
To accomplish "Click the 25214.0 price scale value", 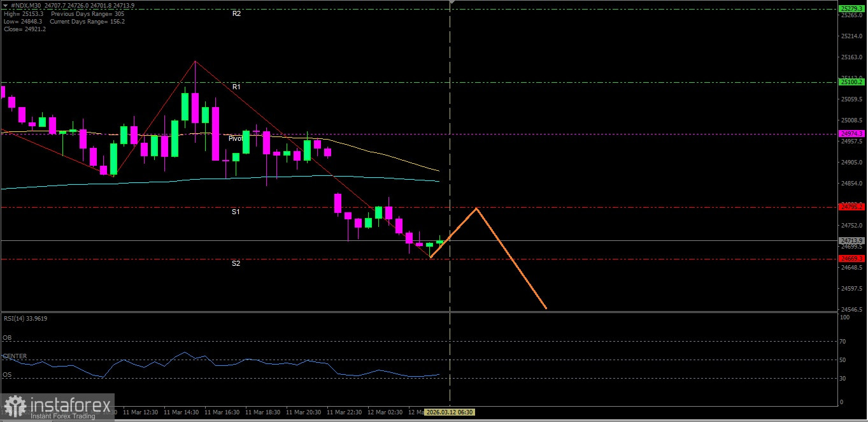I will [851, 36].
